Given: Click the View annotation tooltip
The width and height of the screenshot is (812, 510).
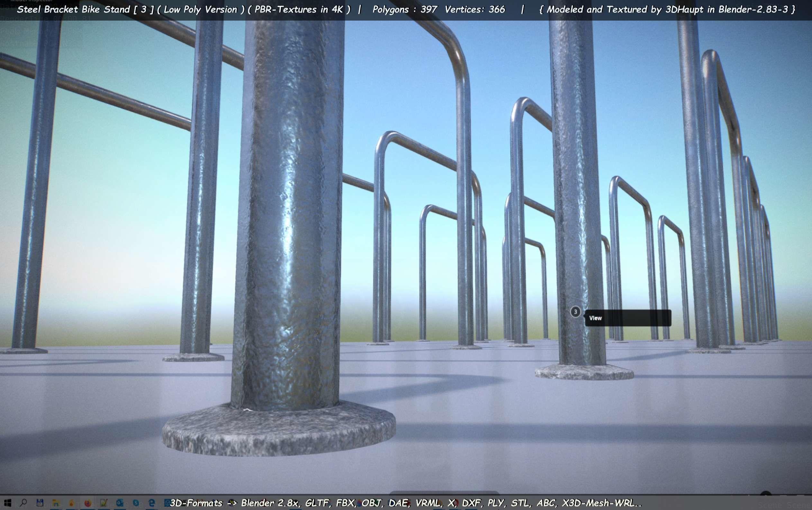Looking at the screenshot, I should pyautogui.click(x=628, y=318).
